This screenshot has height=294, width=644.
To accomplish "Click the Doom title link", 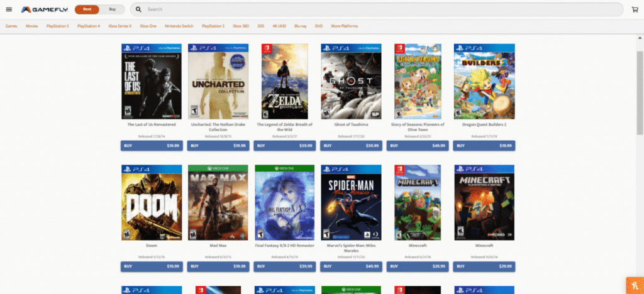I will (152, 246).
